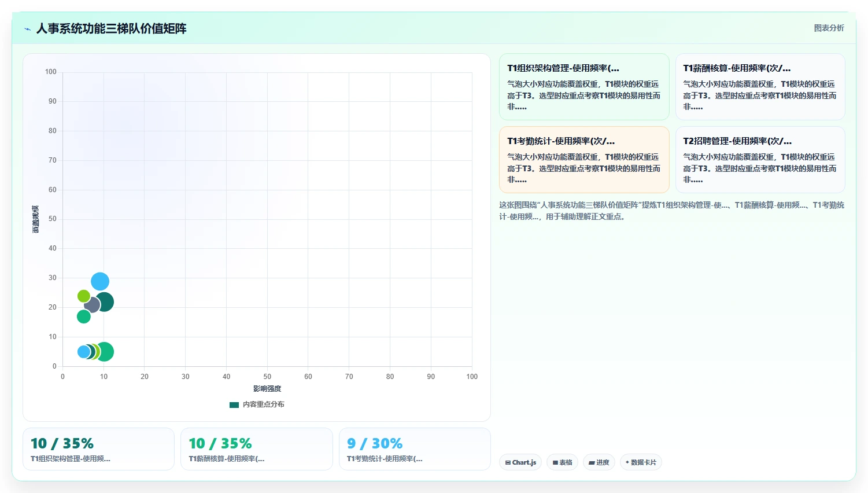Select the 进度 tag
The height and width of the screenshot is (493, 868).
click(599, 462)
